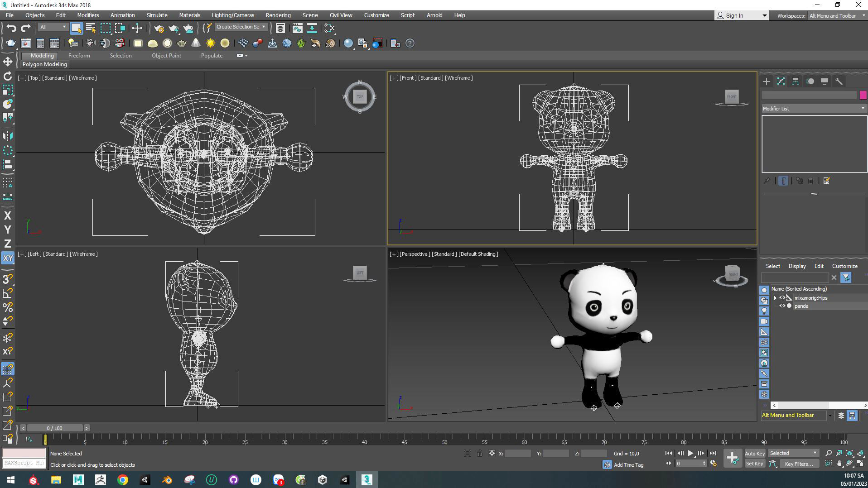Click the Redo arrow icon
The height and width of the screenshot is (488, 868).
(x=26, y=28)
